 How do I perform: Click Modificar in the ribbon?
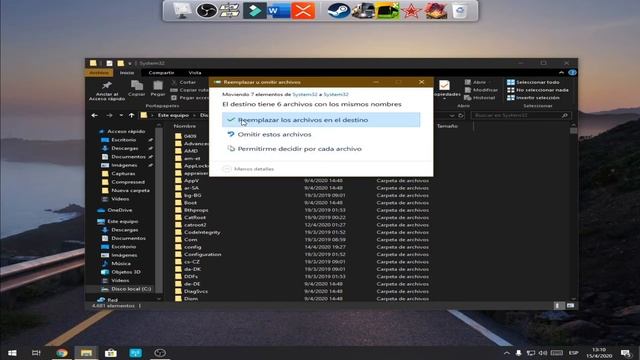pos(481,90)
